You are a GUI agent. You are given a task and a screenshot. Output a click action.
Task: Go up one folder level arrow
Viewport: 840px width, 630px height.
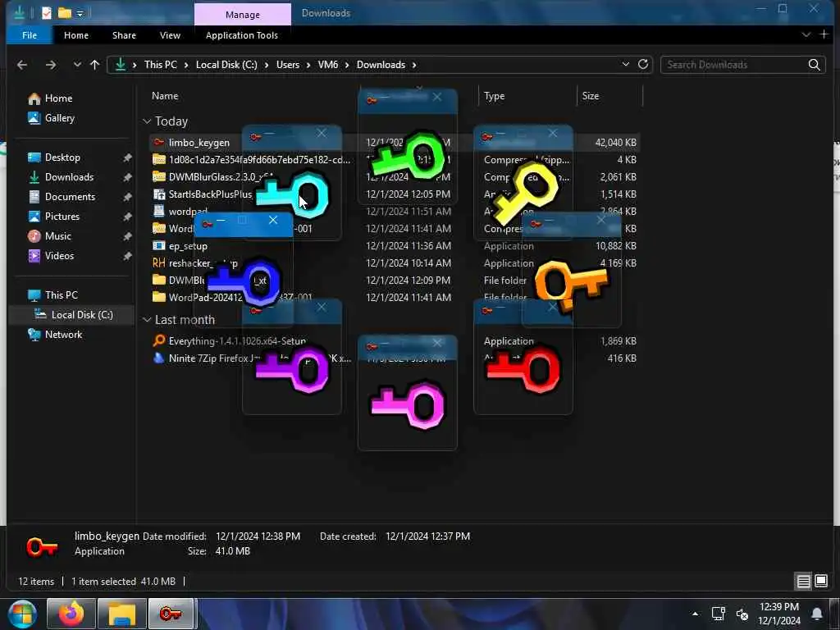(95, 65)
